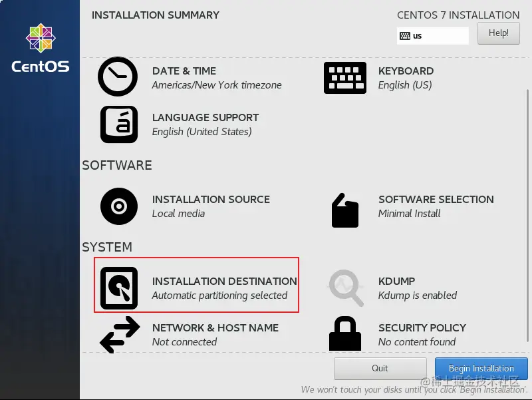Screen dimensions: 532x400
Task: Click the Network & Host Name arrows icon
Action: [x=120, y=335]
